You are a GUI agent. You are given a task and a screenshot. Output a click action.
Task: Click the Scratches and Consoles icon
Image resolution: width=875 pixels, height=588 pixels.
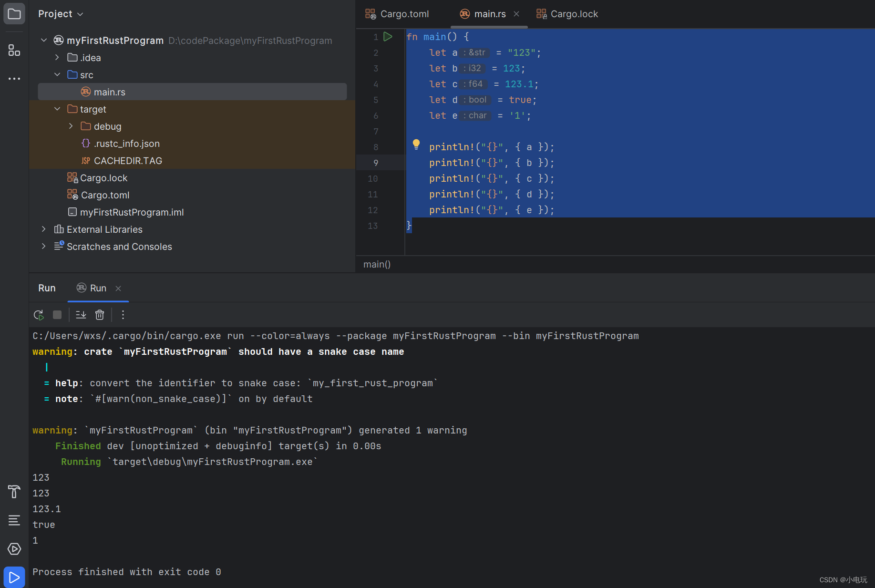pyautogui.click(x=59, y=246)
